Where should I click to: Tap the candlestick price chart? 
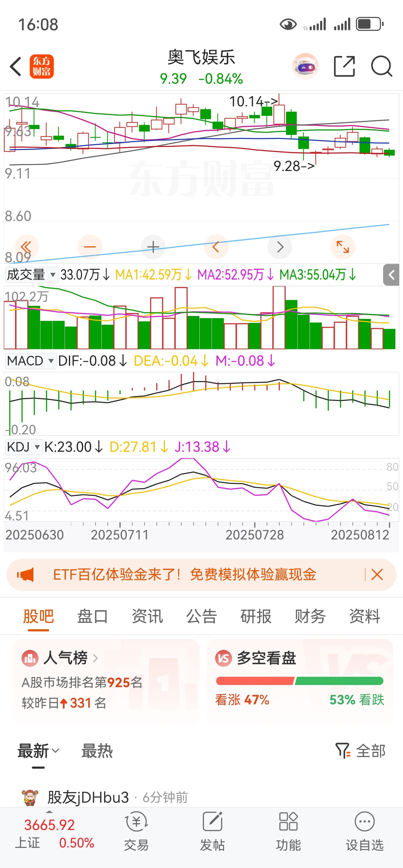201,179
